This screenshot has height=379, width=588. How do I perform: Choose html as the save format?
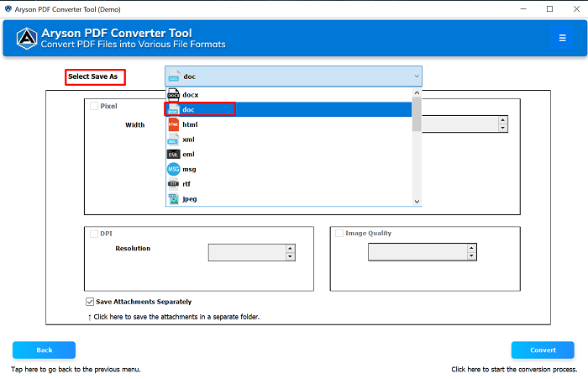[289, 124]
